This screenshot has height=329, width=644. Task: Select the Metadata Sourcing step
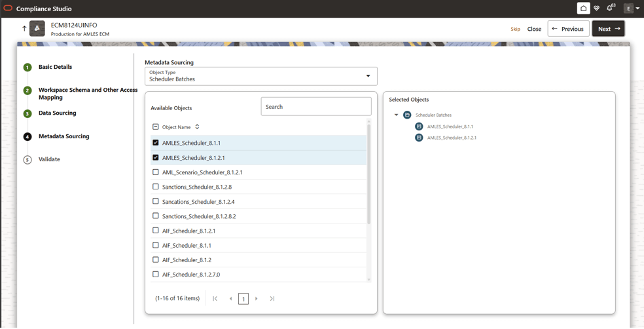coord(63,136)
